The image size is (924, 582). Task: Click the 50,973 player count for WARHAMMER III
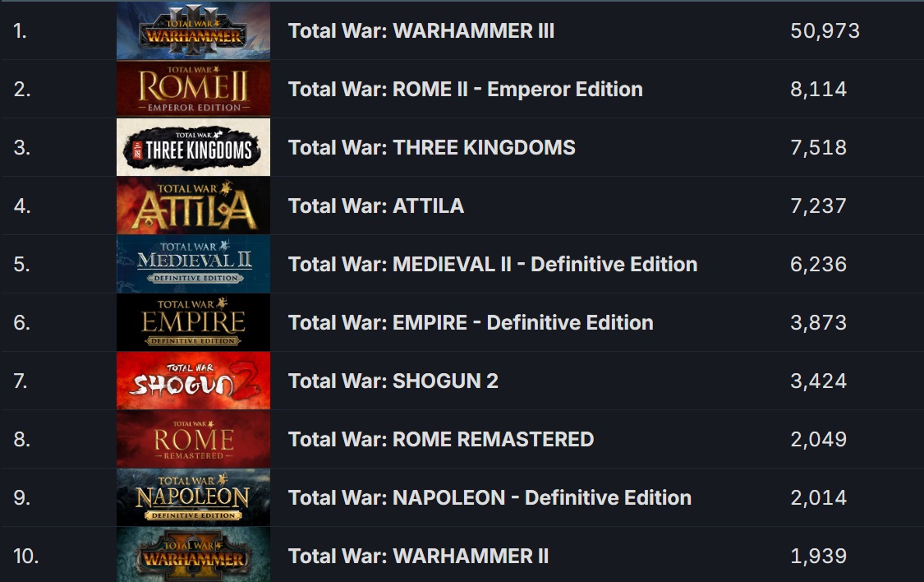825,31
